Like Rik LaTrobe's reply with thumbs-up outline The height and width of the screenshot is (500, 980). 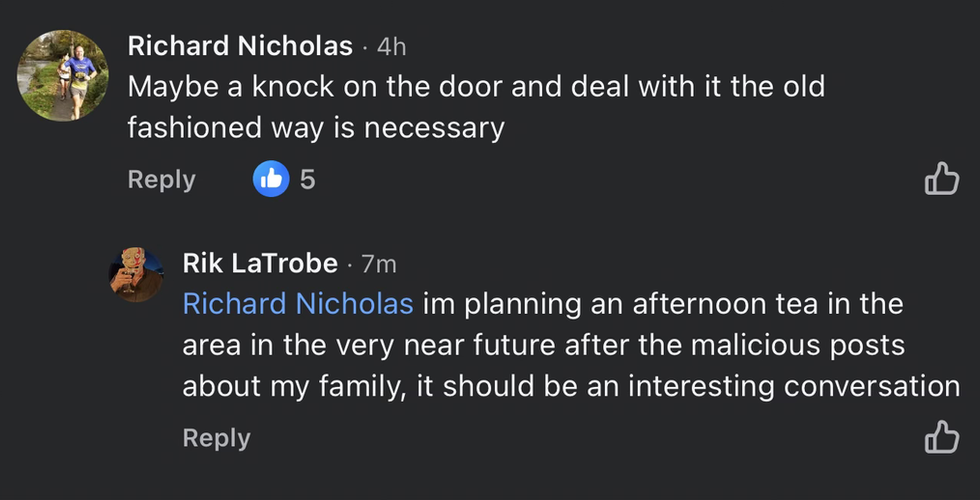point(941,438)
